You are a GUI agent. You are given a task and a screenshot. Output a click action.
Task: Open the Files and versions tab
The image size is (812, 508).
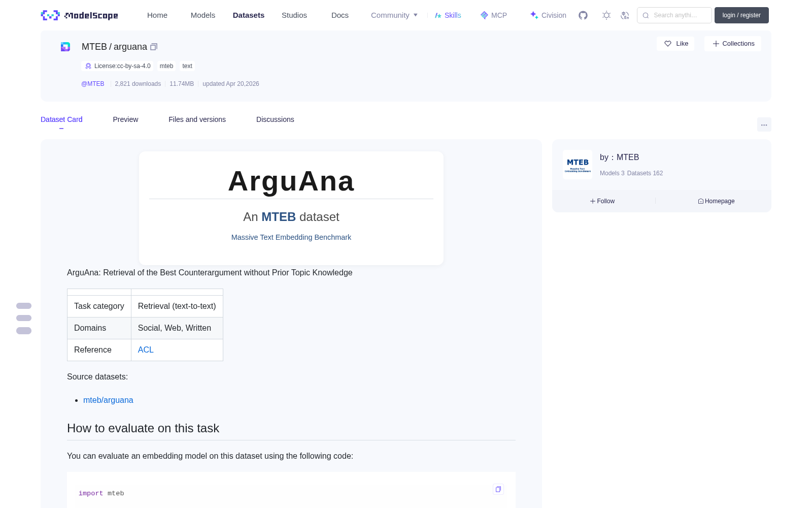pos(197,119)
